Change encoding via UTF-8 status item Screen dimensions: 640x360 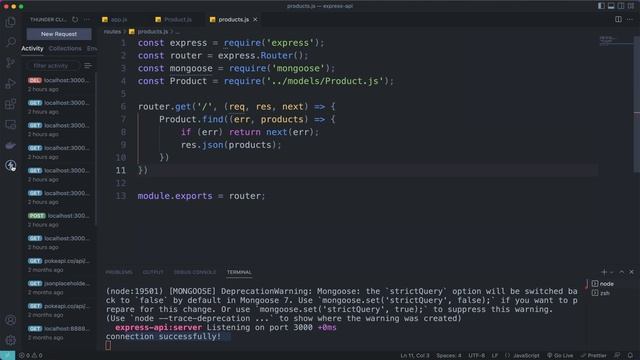coord(476,356)
